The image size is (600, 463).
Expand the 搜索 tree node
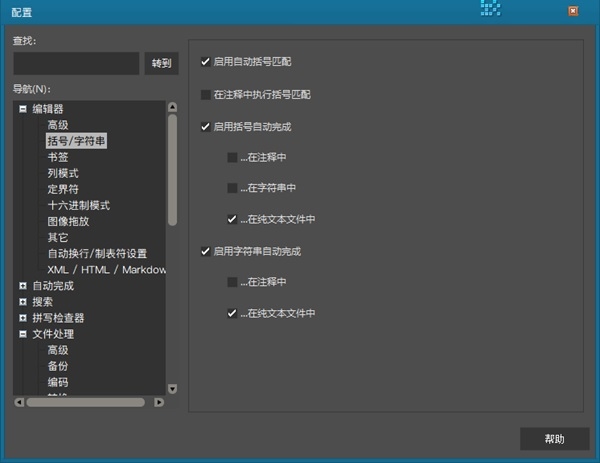tap(23, 302)
